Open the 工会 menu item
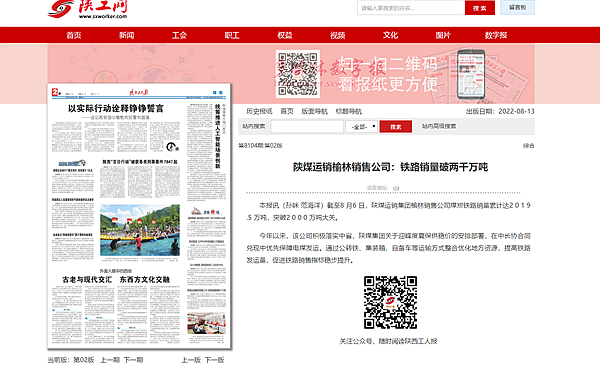 (x=179, y=35)
